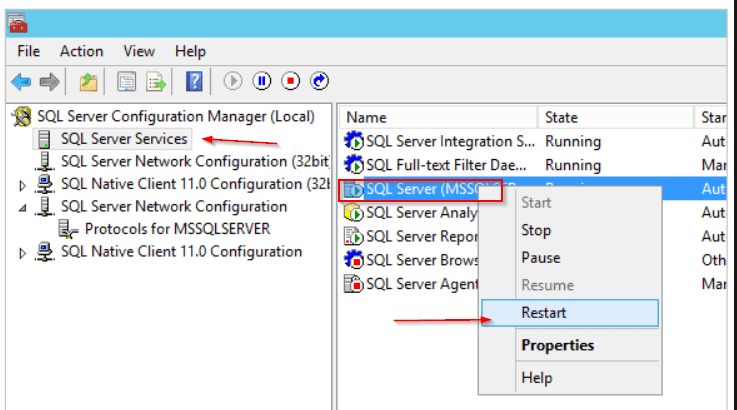Screen dimensions: 737x410
Task: Click the Pause Service toolbar icon
Action: point(262,81)
